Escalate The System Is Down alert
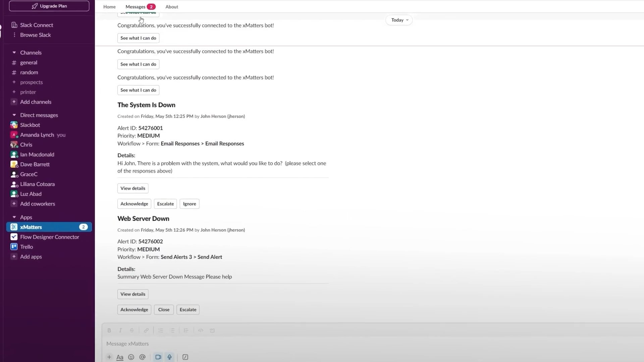 (x=165, y=204)
